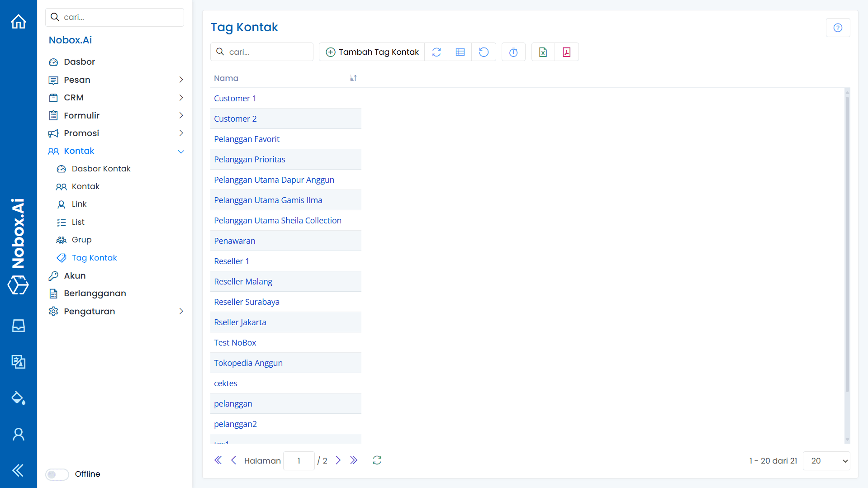The height and width of the screenshot is (488, 868).
Task: Open the help question mark icon
Action: click(x=838, y=27)
